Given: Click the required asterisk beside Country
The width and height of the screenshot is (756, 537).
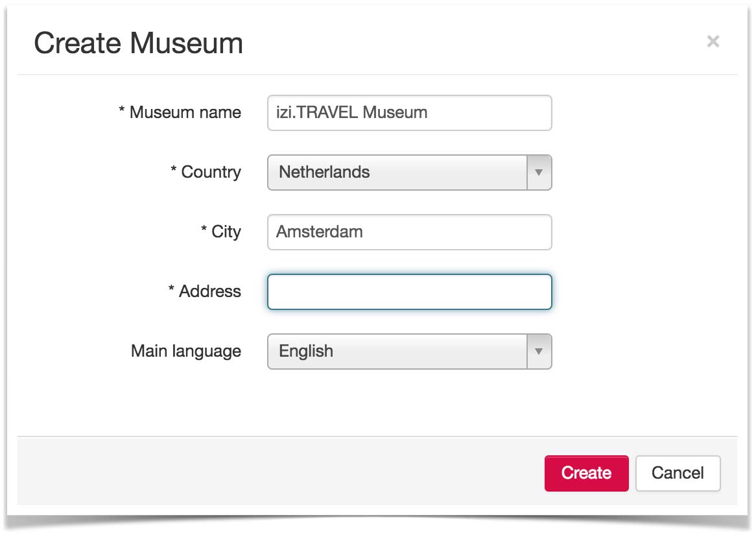Looking at the screenshot, I should 174,169.
